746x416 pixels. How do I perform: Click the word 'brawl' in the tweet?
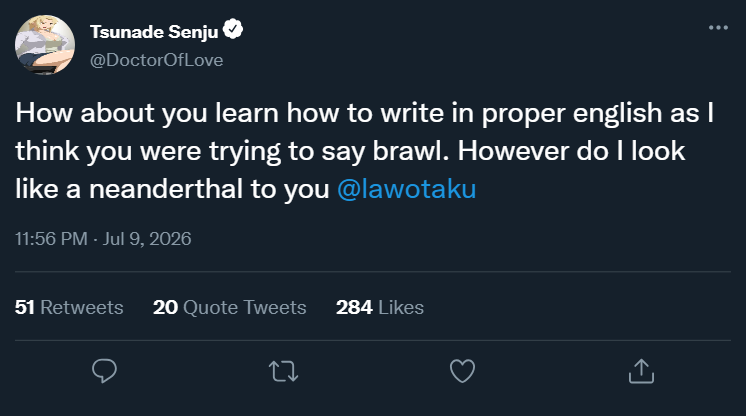tap(410, 151)
